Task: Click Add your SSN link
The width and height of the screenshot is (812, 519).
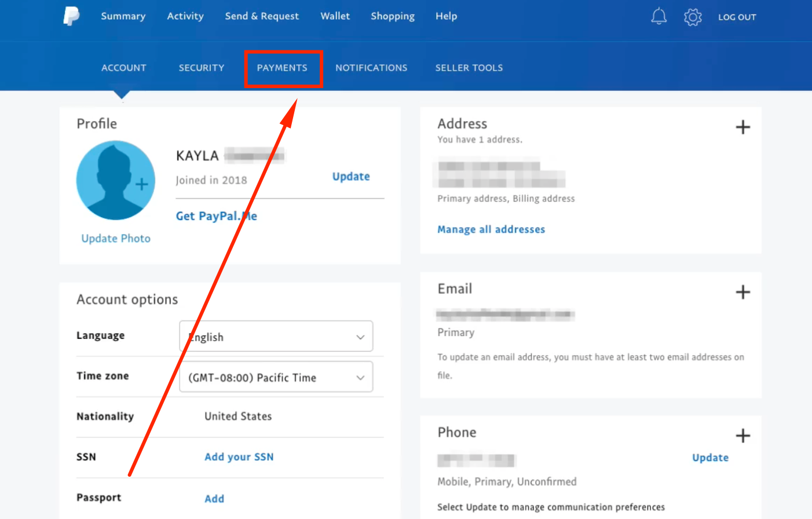Action: point(239,457)
